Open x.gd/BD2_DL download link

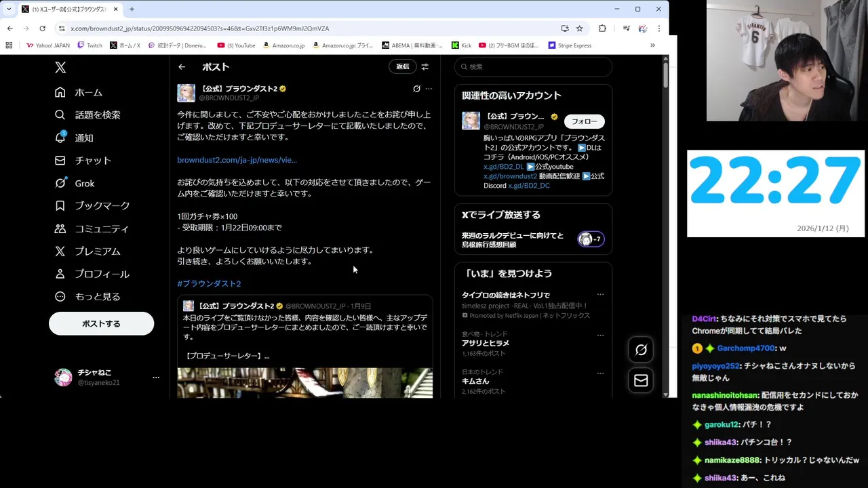[503, 167]
